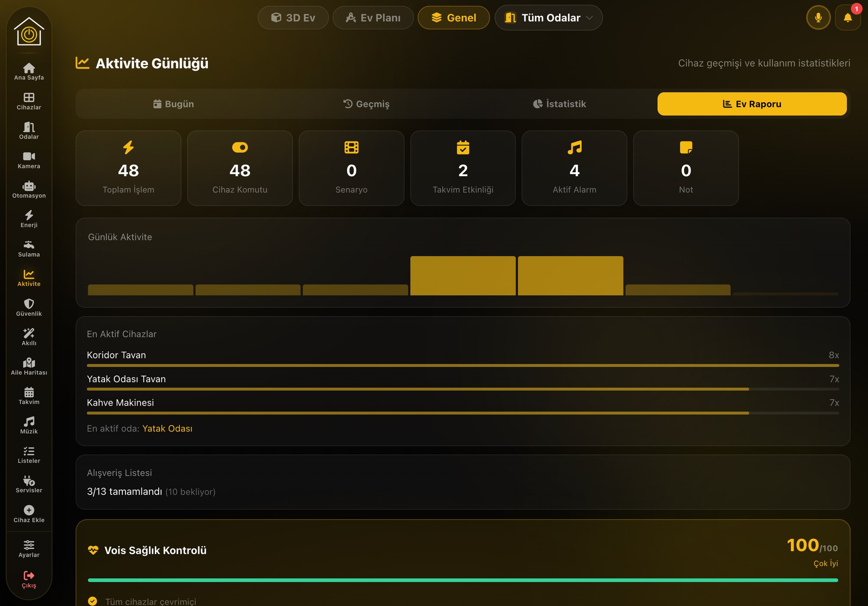Switch to Ev Planı view
This screenshot has width=868, height=606.
point(373,18)
